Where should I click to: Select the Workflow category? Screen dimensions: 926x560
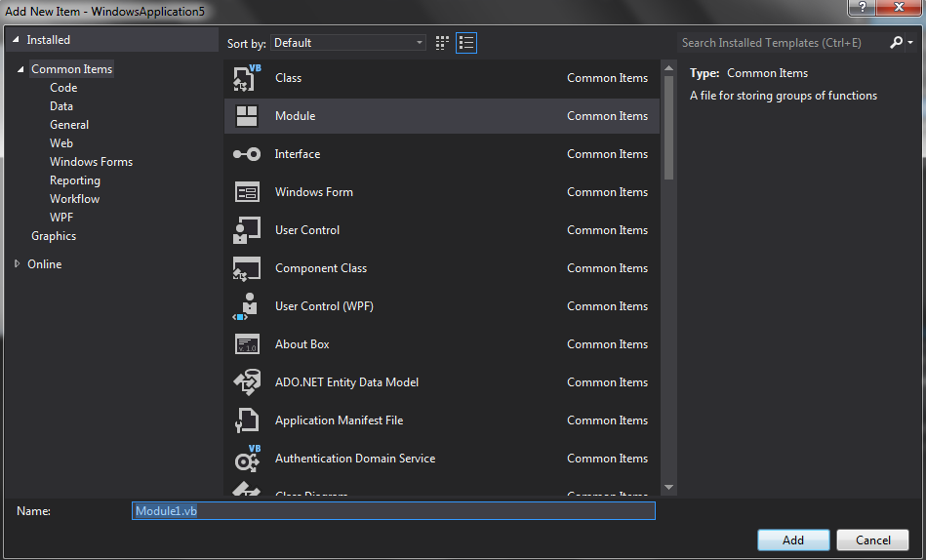[x=74, y=199]
